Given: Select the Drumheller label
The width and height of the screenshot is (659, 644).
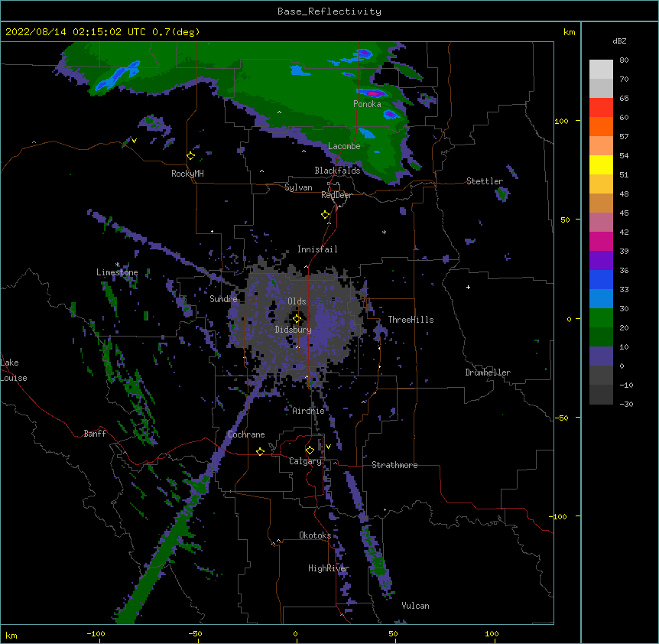Looking at the screenshot, I should coord(488,372).
